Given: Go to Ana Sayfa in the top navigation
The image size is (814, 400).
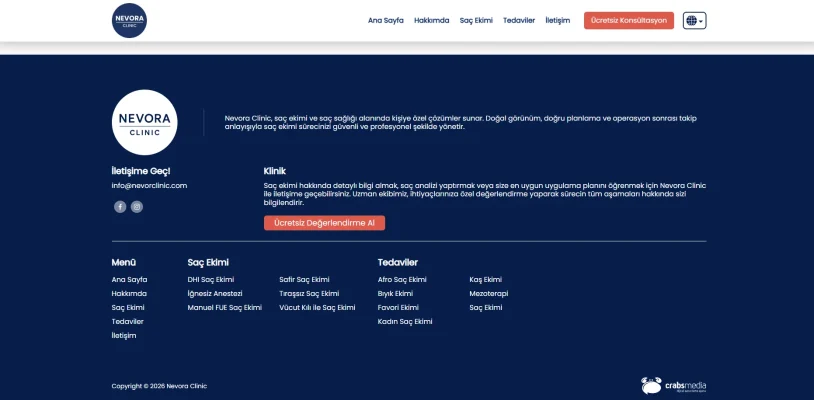Looking at the screenshot, I should click(x=386, y=21).
